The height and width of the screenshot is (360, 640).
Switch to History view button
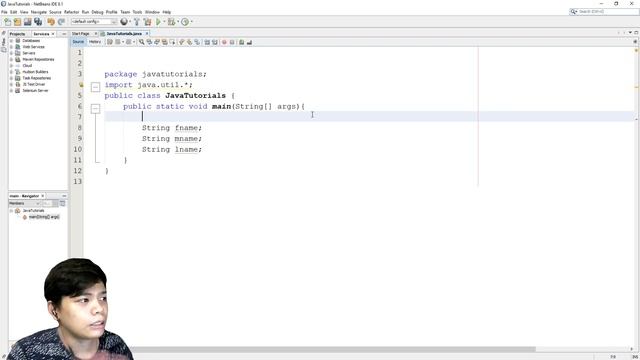95,42
